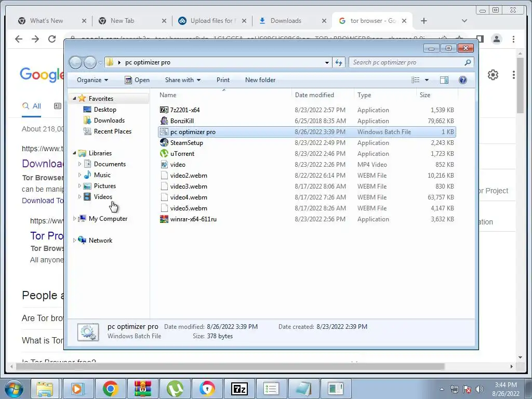Image resolution: width=532 pixels, height=399 pixels.
Task: Open the 7z2201-x64 application icon
Action: 164,110
